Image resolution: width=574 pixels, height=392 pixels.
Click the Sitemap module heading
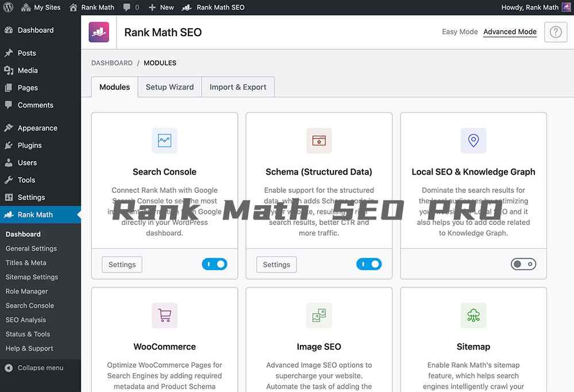click(x=473, y=347)
